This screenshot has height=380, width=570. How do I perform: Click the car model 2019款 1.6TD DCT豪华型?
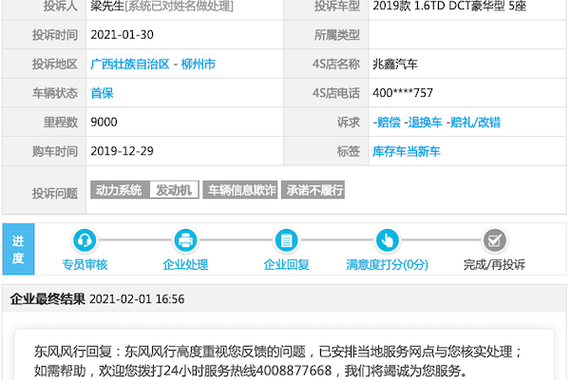click(449, 6)
